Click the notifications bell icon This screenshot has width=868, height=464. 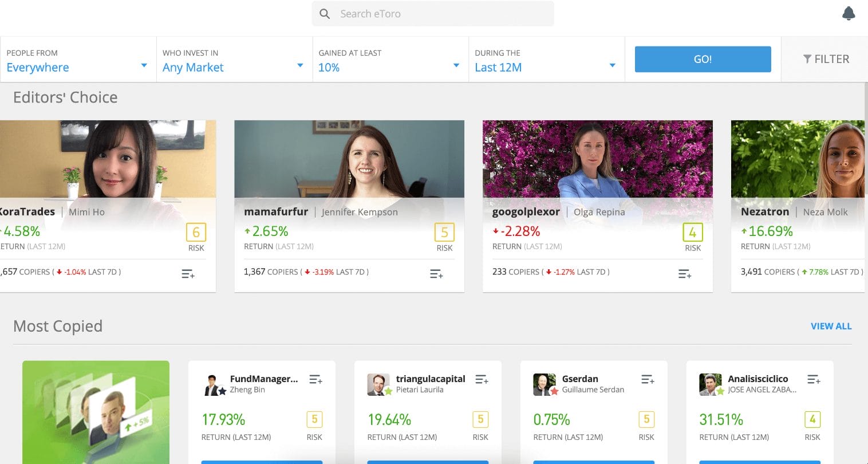pyautogui.click(x=849, y=14)
